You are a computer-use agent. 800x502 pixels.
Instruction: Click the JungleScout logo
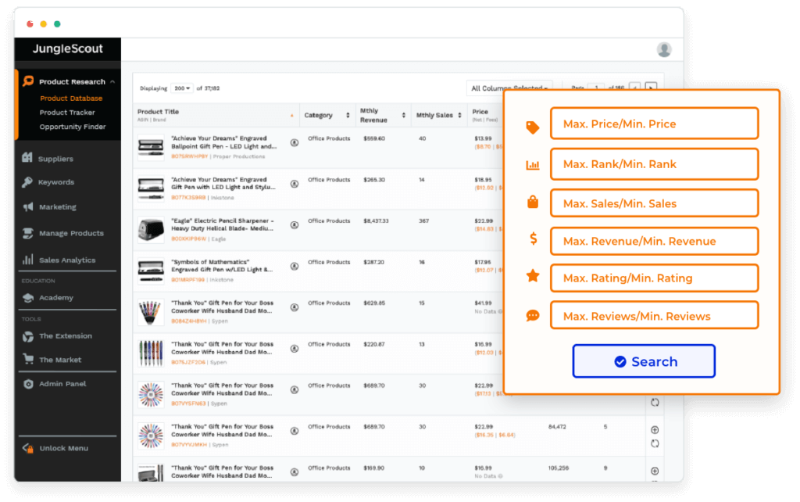[68, 49]
